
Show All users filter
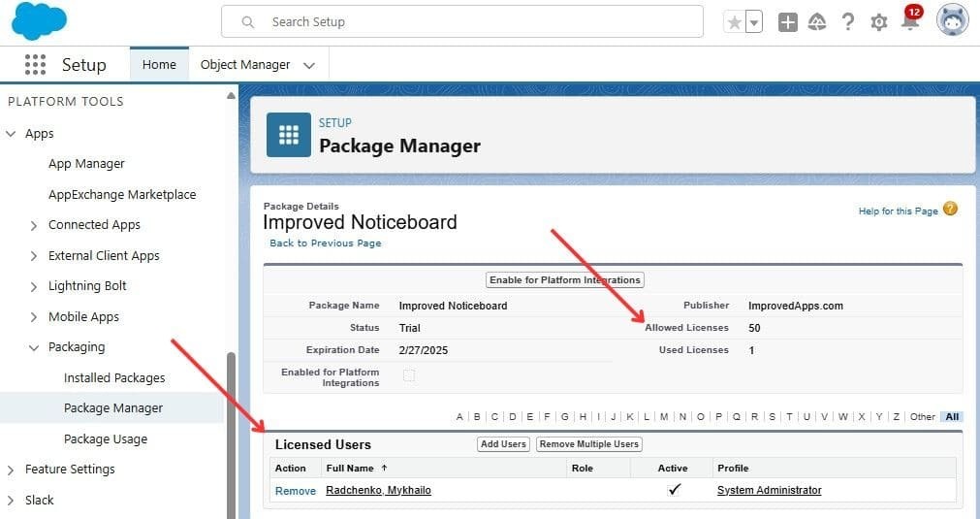click(952, 416)
